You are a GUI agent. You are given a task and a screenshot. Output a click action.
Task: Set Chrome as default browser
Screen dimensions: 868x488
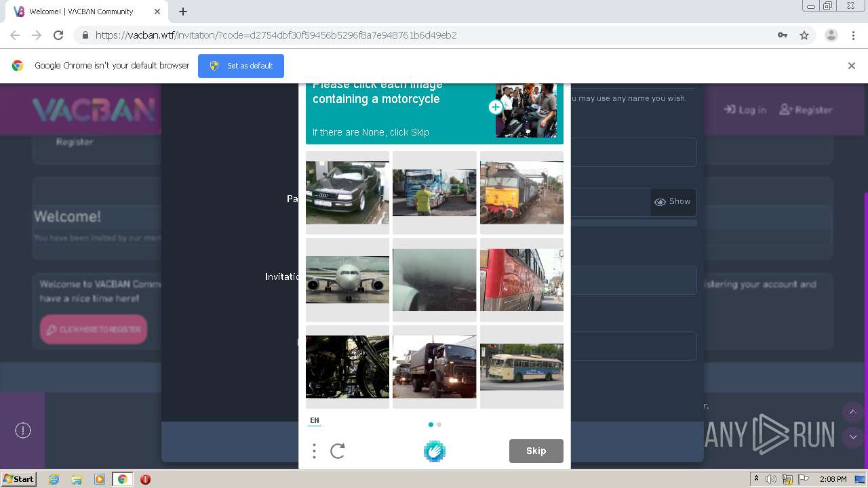click(241, 66)
